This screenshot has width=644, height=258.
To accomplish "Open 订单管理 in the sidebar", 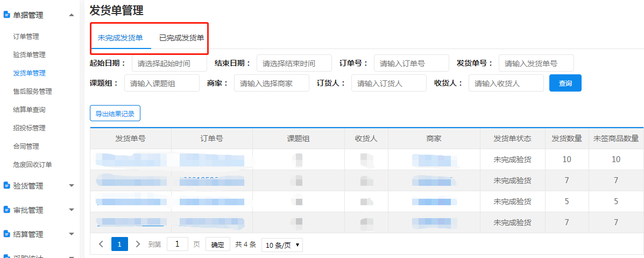I will point(26,37).
